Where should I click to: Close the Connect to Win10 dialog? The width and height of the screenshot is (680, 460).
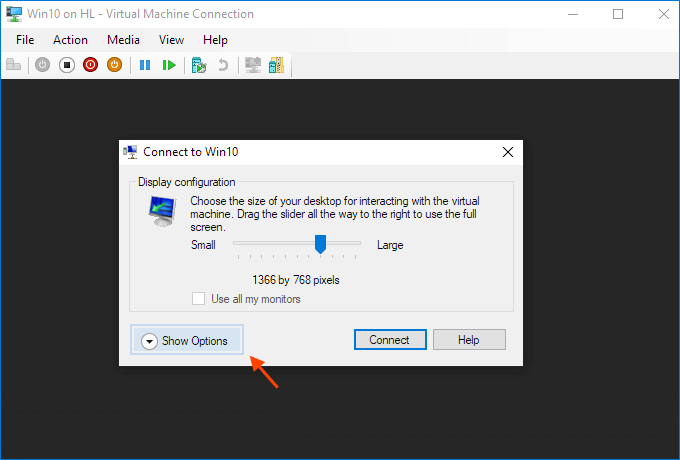(508, 152)
